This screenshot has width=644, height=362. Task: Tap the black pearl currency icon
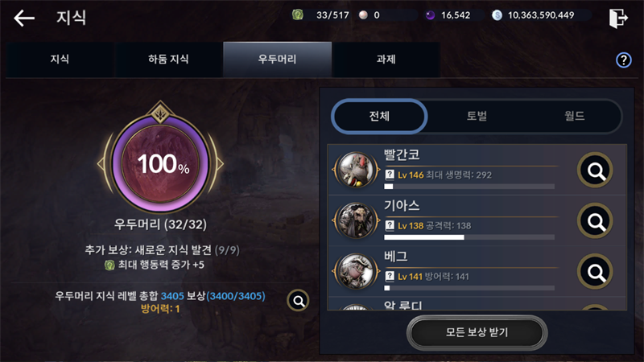tap(430, 15)
